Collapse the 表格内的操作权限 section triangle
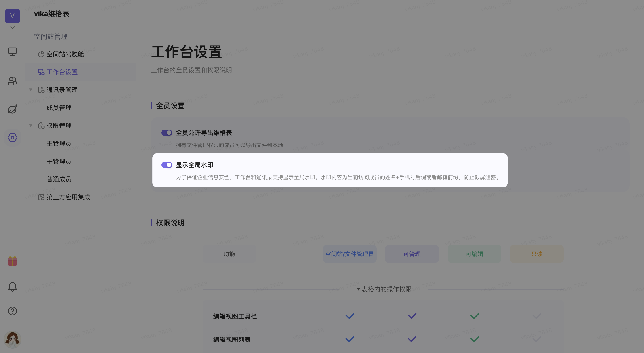Viewport: 644px width, 353px height. pos(358,289)
